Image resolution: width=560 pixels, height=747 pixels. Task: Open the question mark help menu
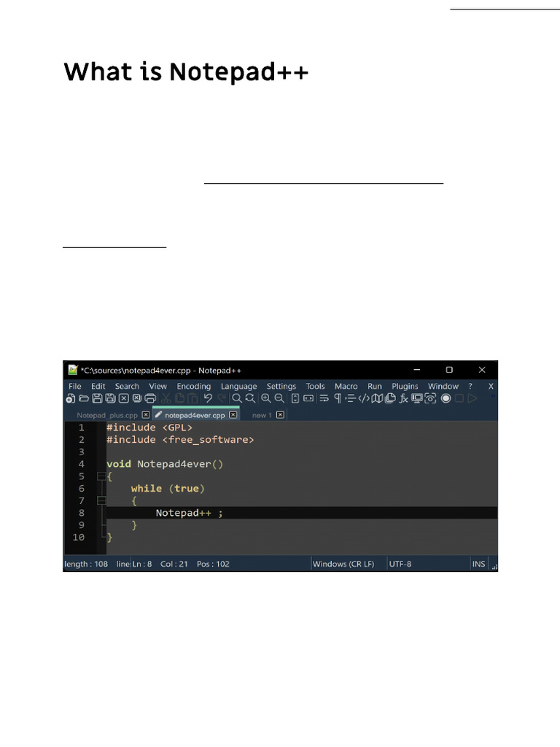pyautogui.click(x=470, y=387)
